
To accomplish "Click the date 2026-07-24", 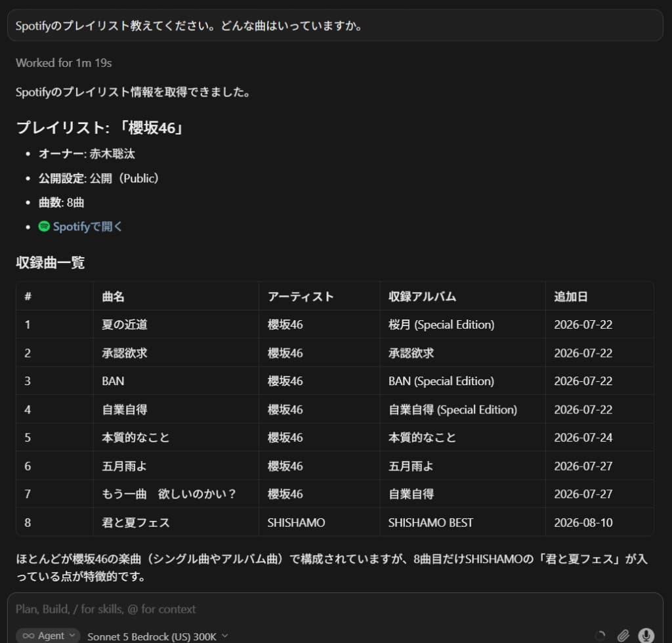I will point(583,438).
